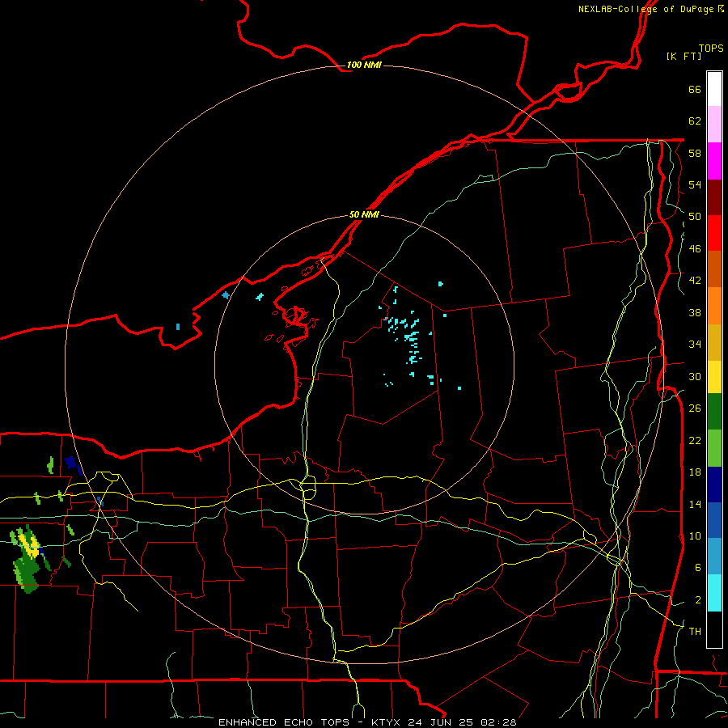Click the light pink legend swatch

click(714, 125)
